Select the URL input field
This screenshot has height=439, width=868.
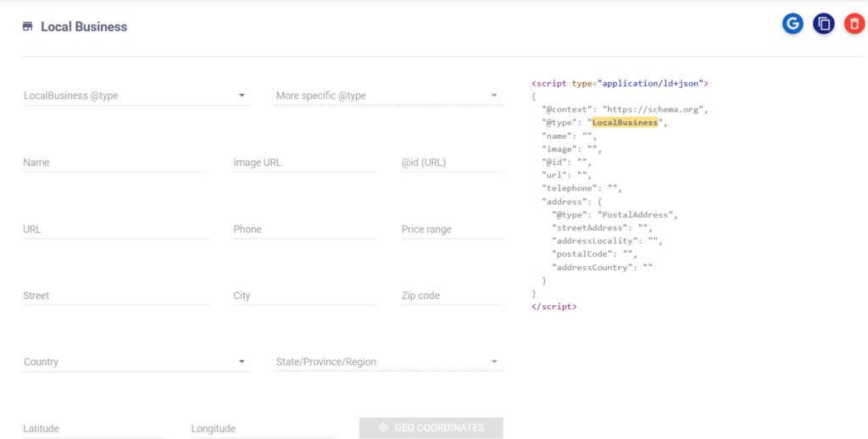115,229
